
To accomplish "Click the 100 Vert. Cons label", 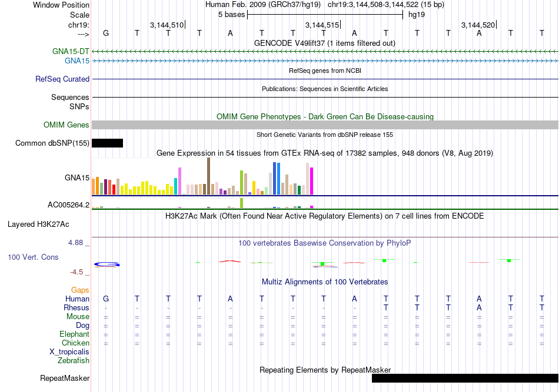I will (x=33, y=257).
